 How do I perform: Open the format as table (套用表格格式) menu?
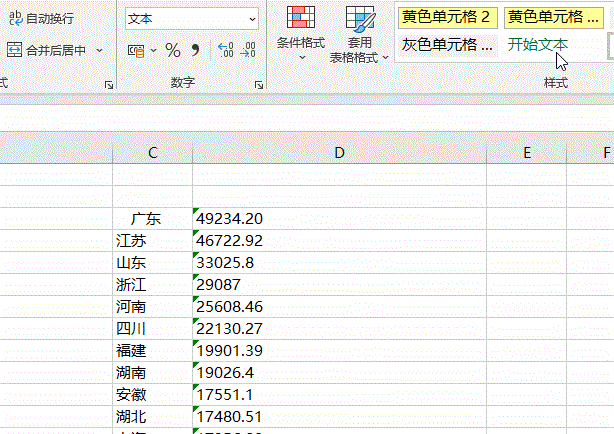point(359,34)
